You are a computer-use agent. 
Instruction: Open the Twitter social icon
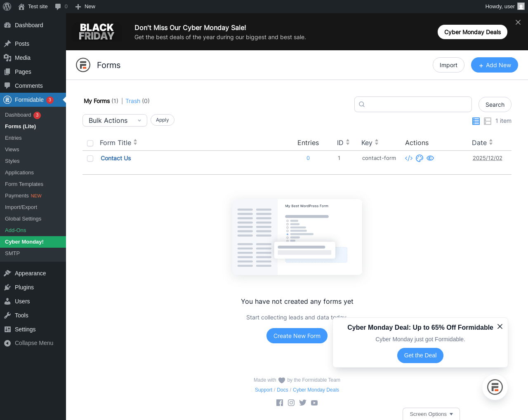tap(303, 403)
